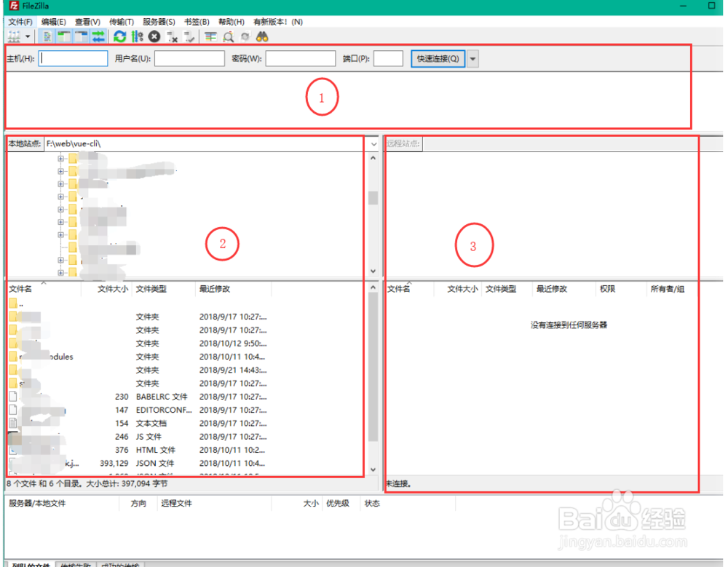Screen dimensions: 728x567
Task: Click the local file list scrollbar up arrow
Action: coord(373,288)
